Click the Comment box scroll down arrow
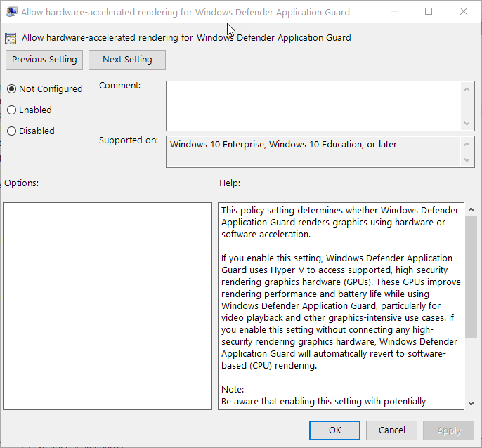 click(467, 123)
